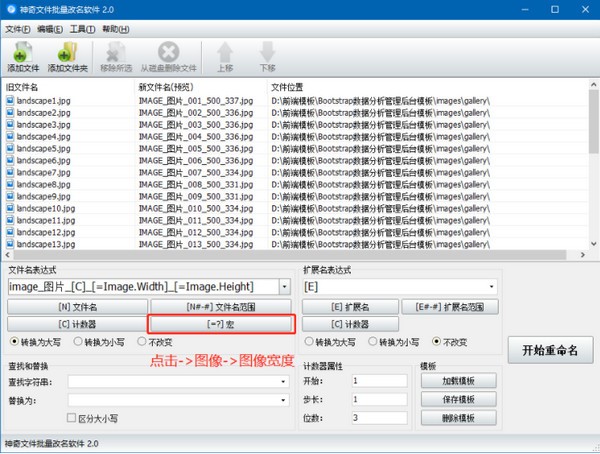
Task: Open the 帮助(H) menu
Action: click(x=115, y=29)
